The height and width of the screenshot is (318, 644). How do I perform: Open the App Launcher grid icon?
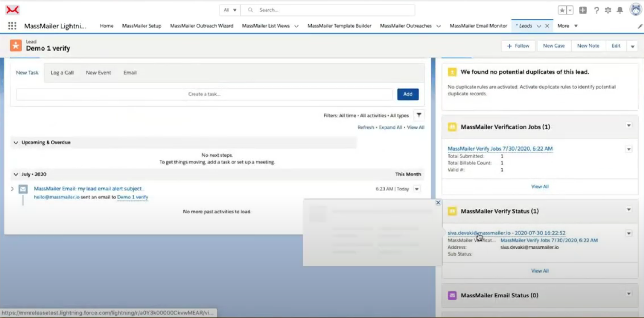coord(12,26)
